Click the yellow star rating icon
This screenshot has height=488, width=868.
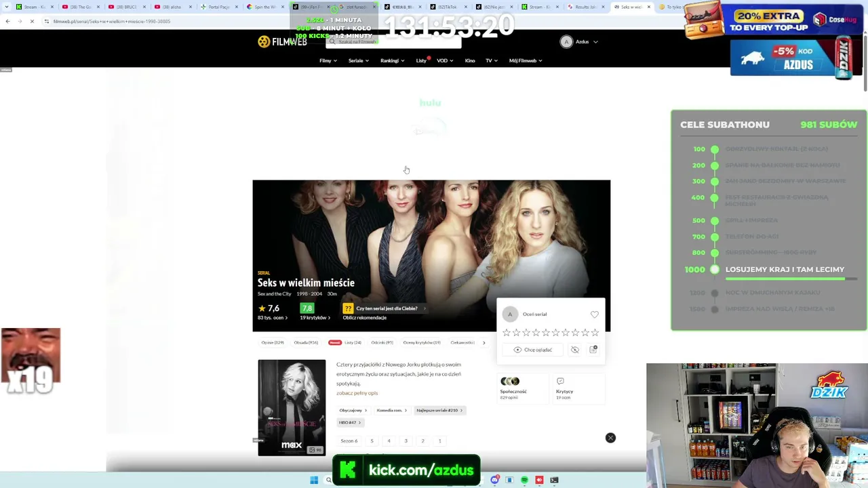click(262, 308)
